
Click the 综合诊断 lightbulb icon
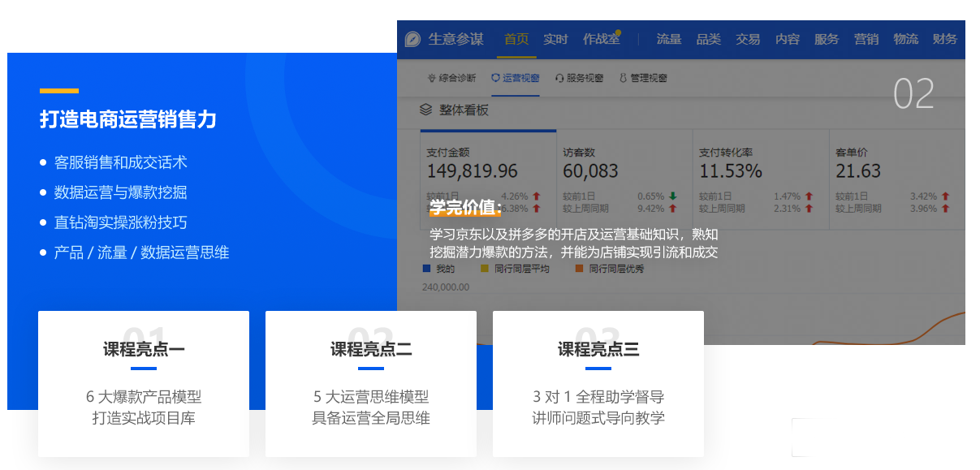click(432, 79)
